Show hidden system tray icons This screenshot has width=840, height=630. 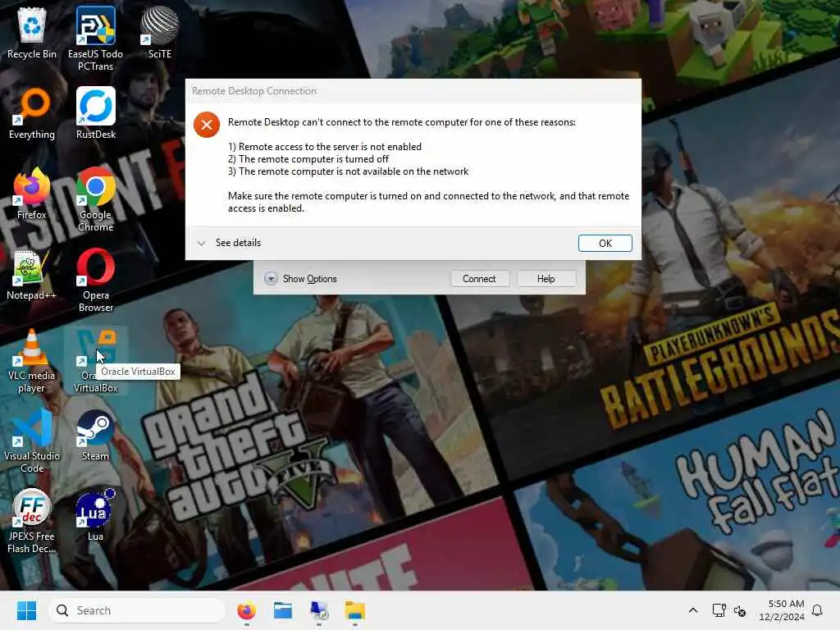click(692, 610)
